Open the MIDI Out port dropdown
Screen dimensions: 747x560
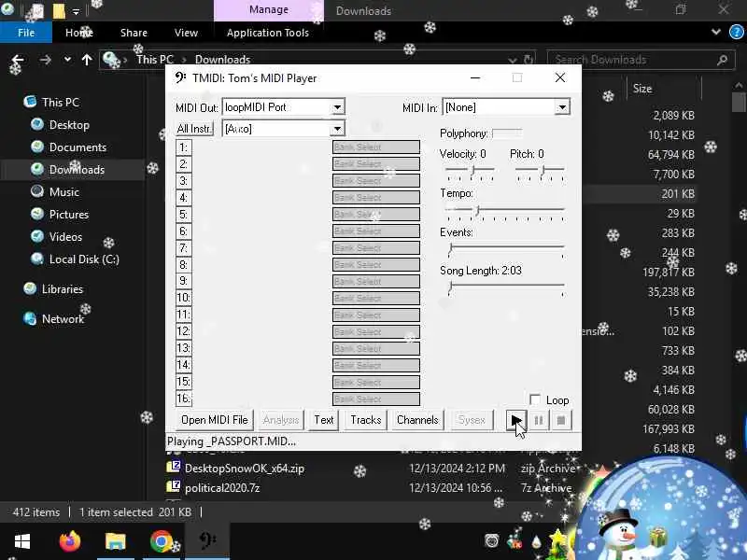pyautogui.click(x=337, y=107)
